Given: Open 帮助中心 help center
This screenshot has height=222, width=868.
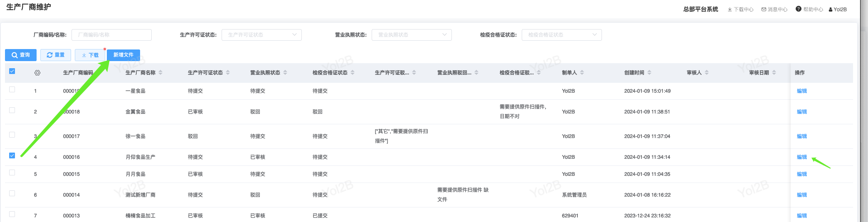Looking at the screenshot, I should pyautogui.click(x=809, y=9).
